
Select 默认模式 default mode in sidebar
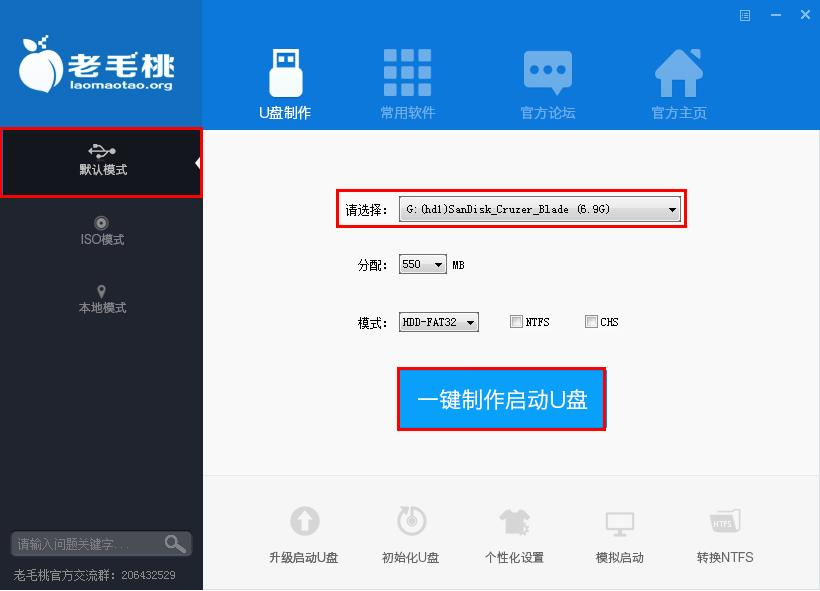[102, 161]
